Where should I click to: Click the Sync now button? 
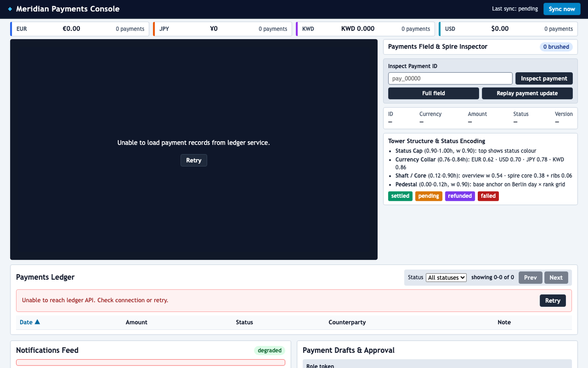pyautogui.click(x=562, y=9)
